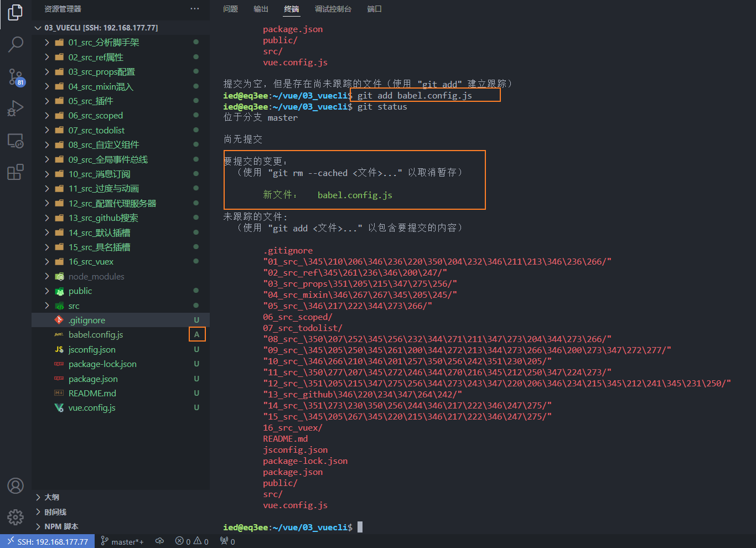Click the git icon beside .gitignore
756x548 pixels.
pos(59,320)
